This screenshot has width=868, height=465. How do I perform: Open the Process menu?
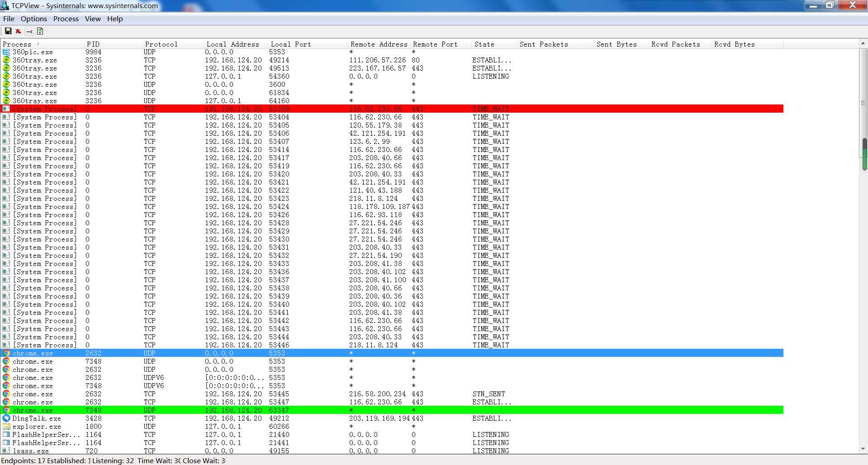pyautogui.click(x=66, y=19)
